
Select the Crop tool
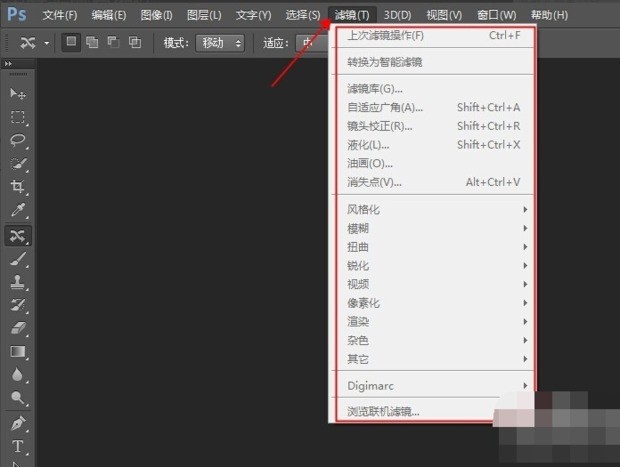(17, 187)
